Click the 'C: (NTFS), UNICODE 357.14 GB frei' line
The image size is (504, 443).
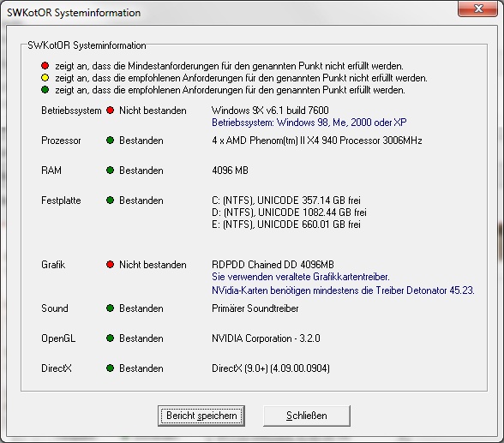(286, 201)
